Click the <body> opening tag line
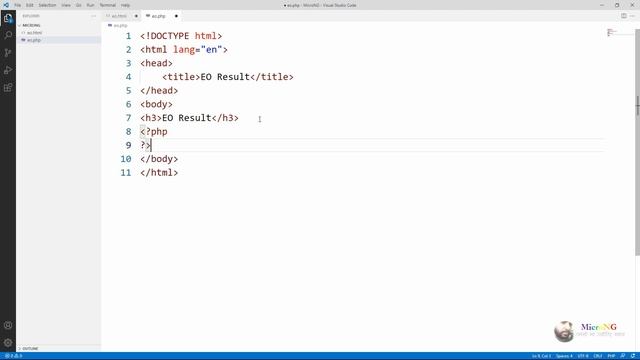The width and height of the screenshot is (640, 360). [x=156, y=104]
